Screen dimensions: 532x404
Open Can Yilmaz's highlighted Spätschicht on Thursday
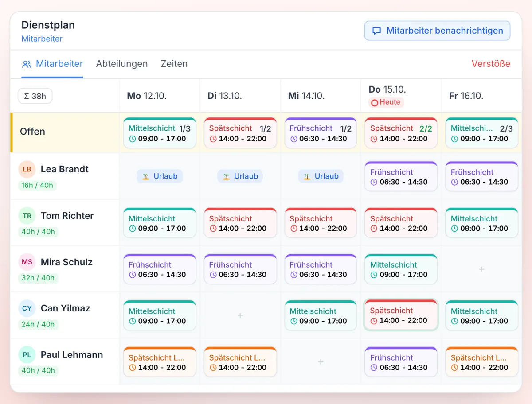(401, 315)
